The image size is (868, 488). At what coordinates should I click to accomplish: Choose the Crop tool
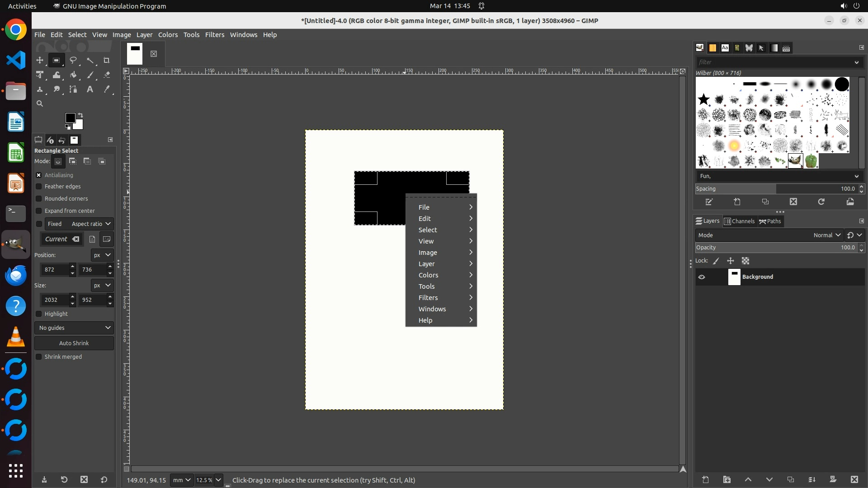tap(107, 60)
